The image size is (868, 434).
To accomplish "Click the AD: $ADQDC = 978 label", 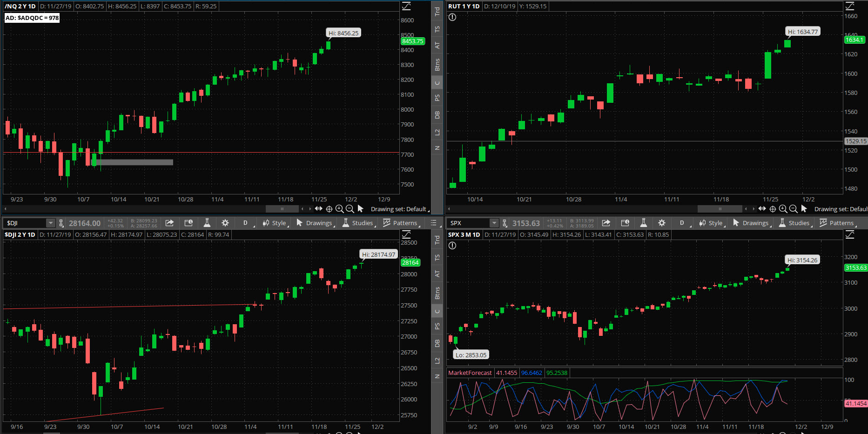I will (32, 18).
